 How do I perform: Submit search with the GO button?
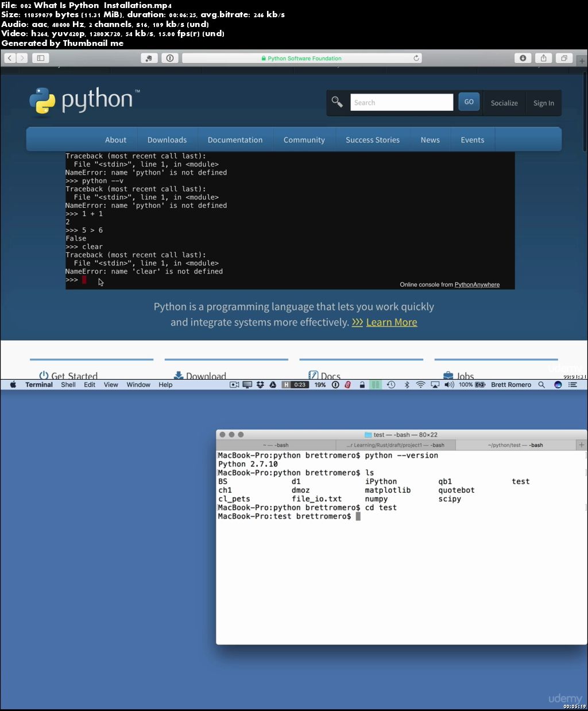click(x=469, y=102)
